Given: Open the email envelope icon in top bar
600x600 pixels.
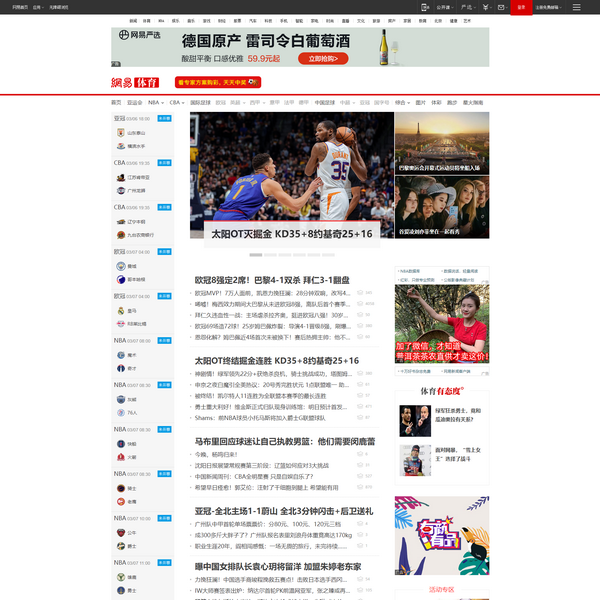Looking at the screenshot, I should coord(501,7).
